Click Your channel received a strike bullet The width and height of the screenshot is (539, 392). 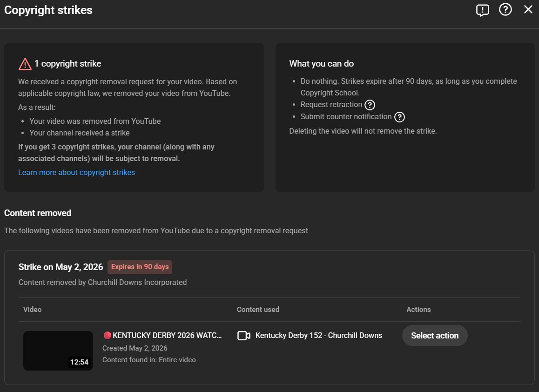click(80, 133)
